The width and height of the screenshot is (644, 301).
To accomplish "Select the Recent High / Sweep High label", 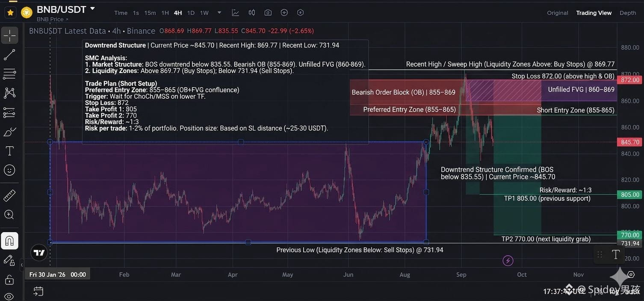I will coord(510,64).
